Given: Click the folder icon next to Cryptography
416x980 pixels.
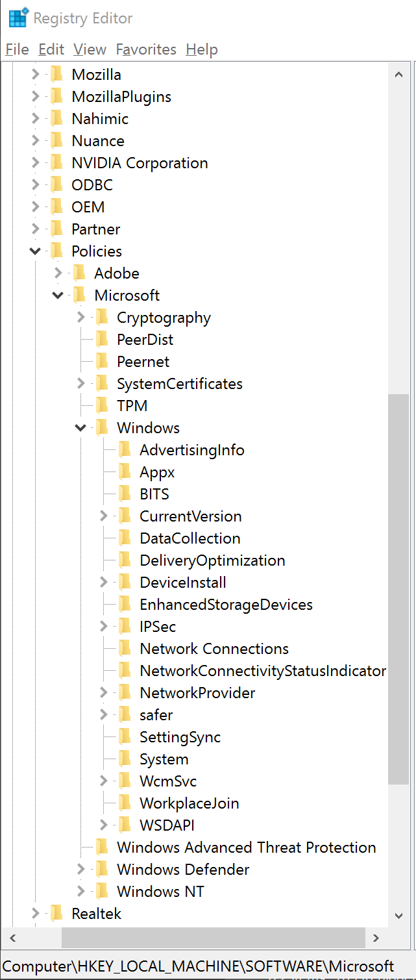Looking at the screenshot, I should [x=102, y=318].
